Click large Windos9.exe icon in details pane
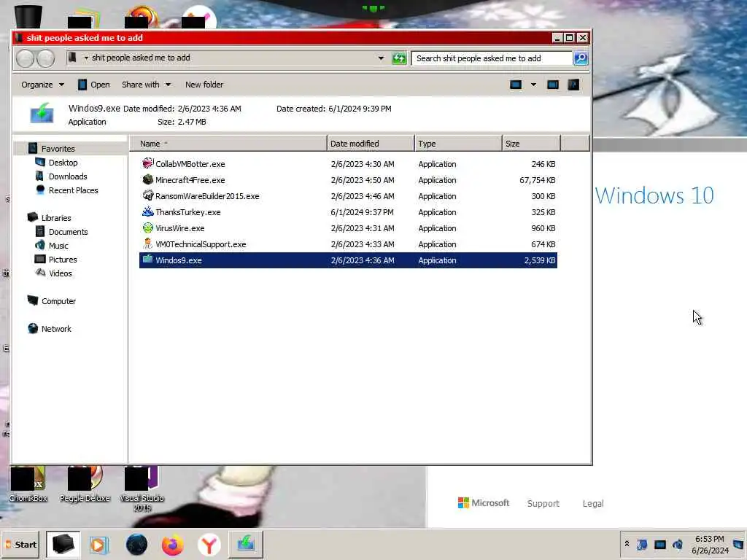Image resolution: width=747 pixels, height=560 pixels. [x=42, y=113]
